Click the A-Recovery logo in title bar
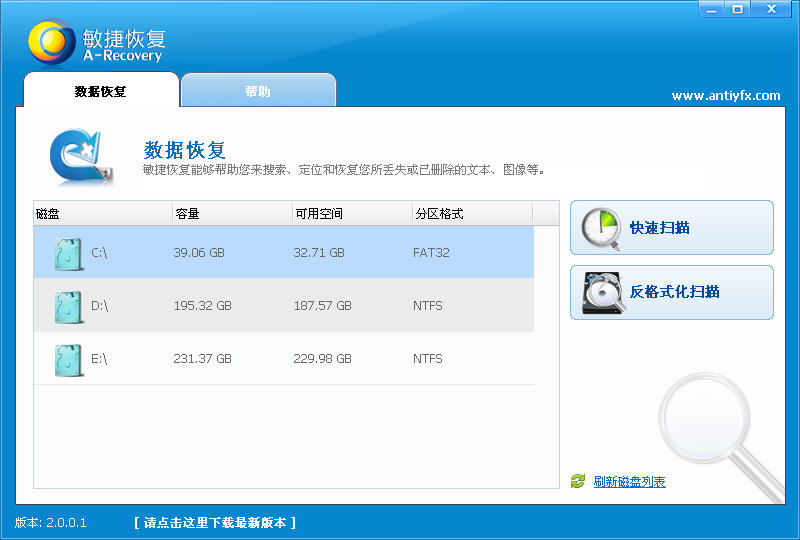The width and height of the screenshot is (800, 540). click(x=52, y=41)
